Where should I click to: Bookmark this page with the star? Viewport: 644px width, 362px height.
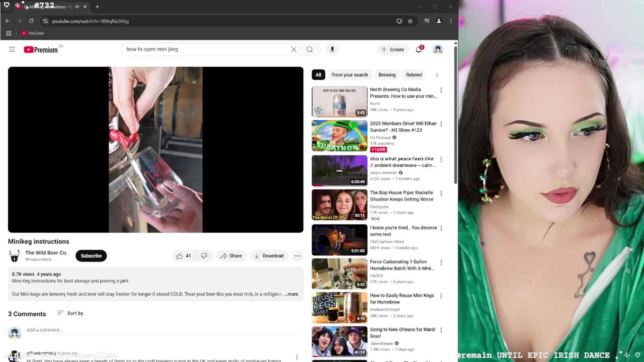410,21
